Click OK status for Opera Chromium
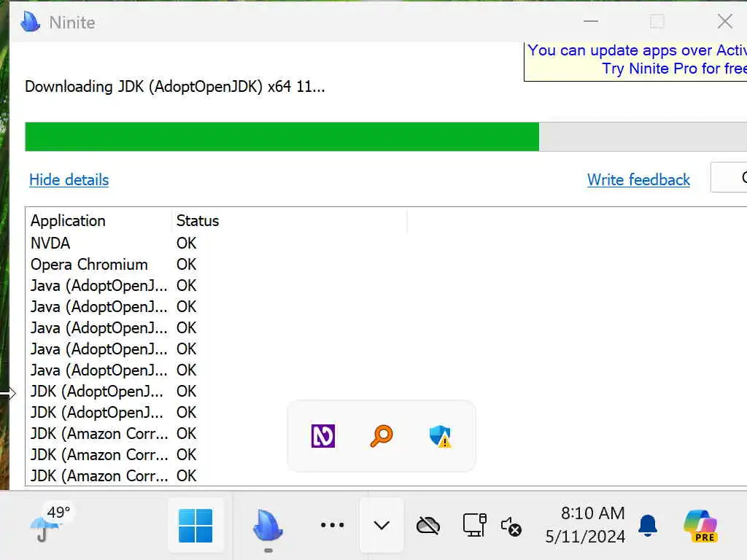Image resolution: width=747 pixels, height=560 pixels. pyautogui.click(x=186, y=264)
